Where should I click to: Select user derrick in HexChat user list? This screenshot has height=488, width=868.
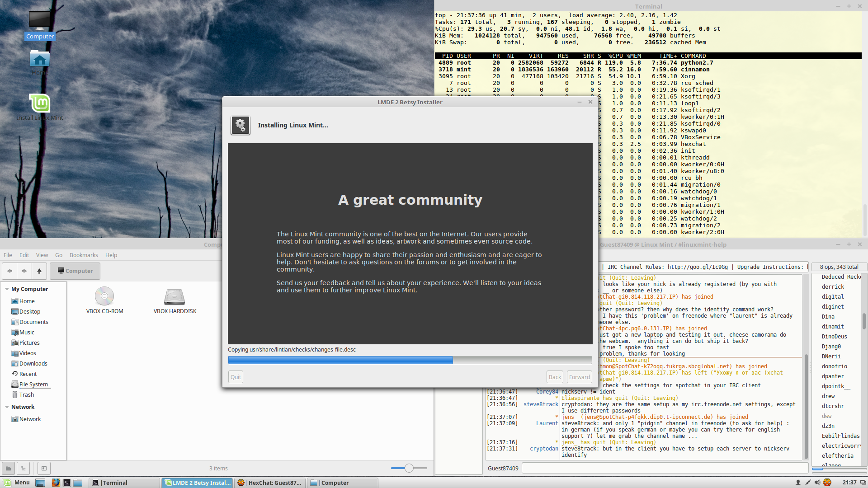pyautogui.click(x=833, y=287)
